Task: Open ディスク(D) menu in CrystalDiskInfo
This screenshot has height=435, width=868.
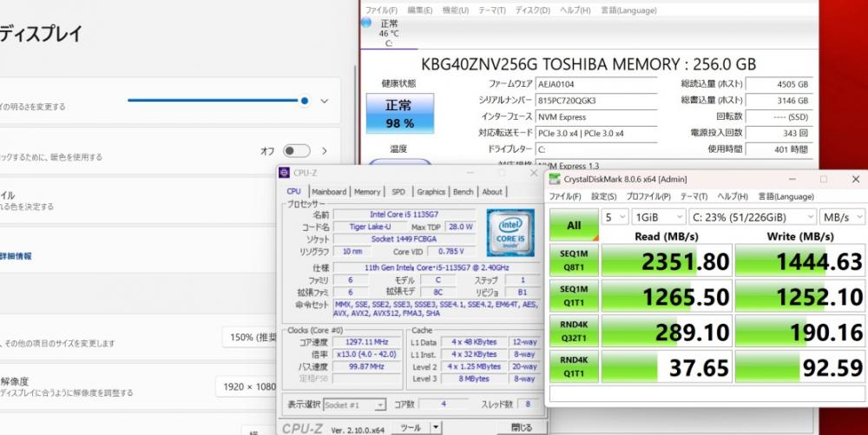Action: click(532, 10)
